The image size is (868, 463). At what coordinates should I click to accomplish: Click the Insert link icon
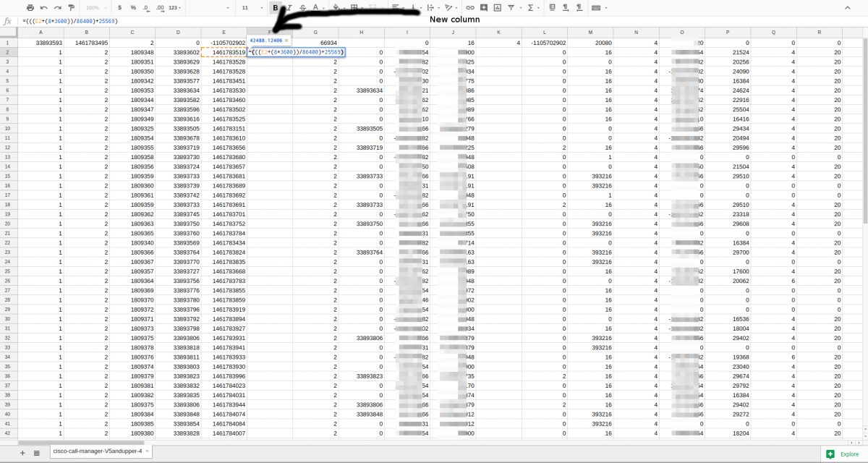[469, 7]
